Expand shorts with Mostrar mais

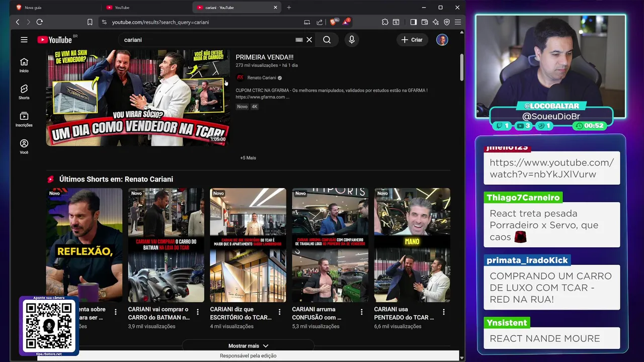click(x=248, y=346)
